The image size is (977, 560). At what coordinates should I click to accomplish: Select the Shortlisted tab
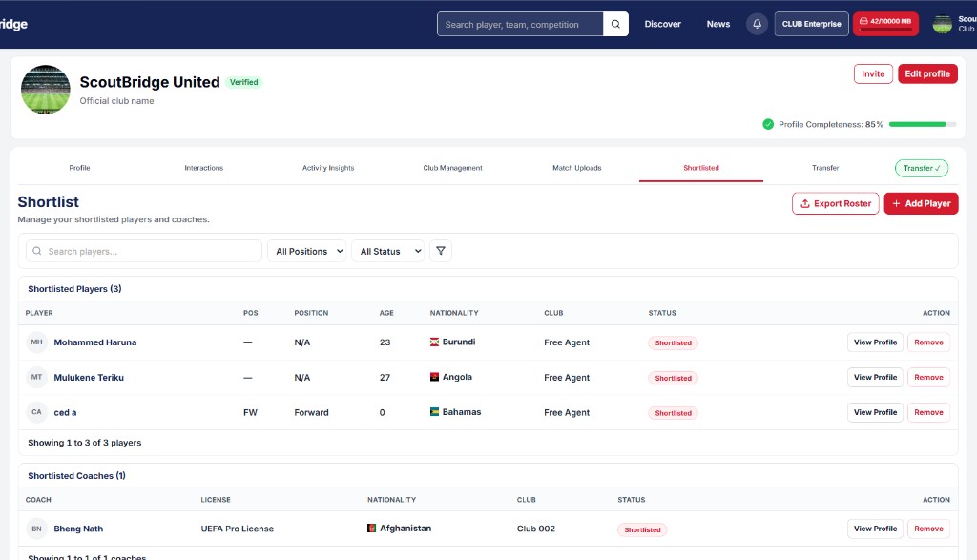coord(701,168)
